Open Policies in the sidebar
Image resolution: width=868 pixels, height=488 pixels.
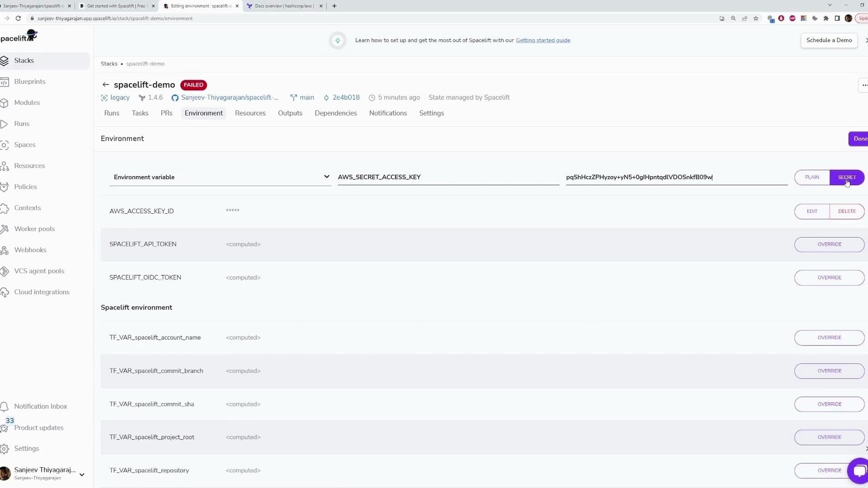[x=25, y=187]
